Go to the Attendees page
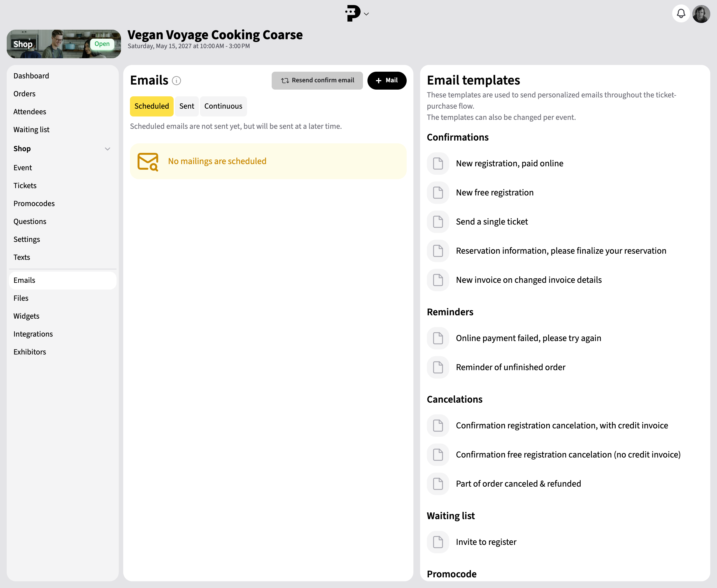The image size is (717, 588). pos(30,112)
